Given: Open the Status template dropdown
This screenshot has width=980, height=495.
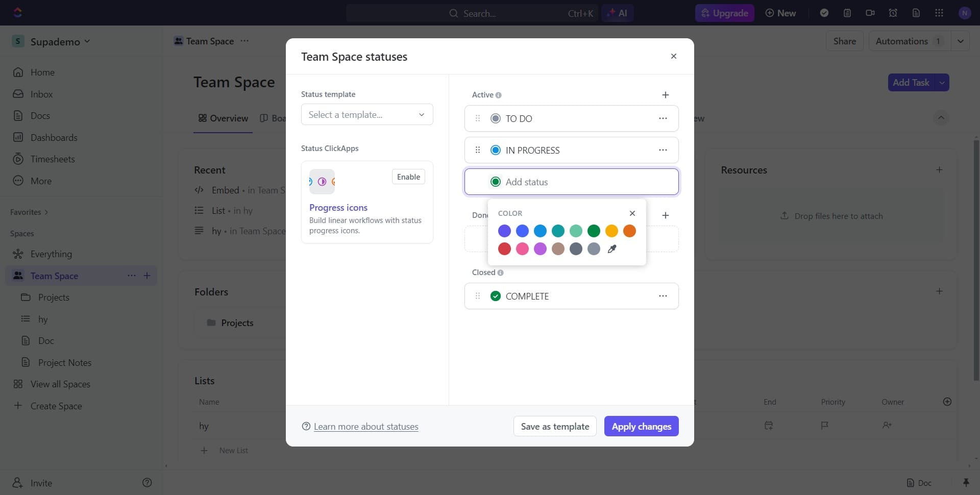Looking at the screenshot, I should 366,114.
